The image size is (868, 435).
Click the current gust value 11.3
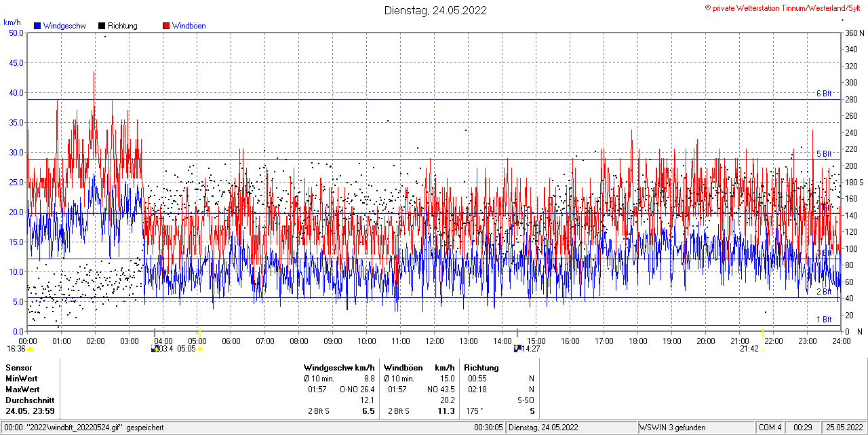447,411
